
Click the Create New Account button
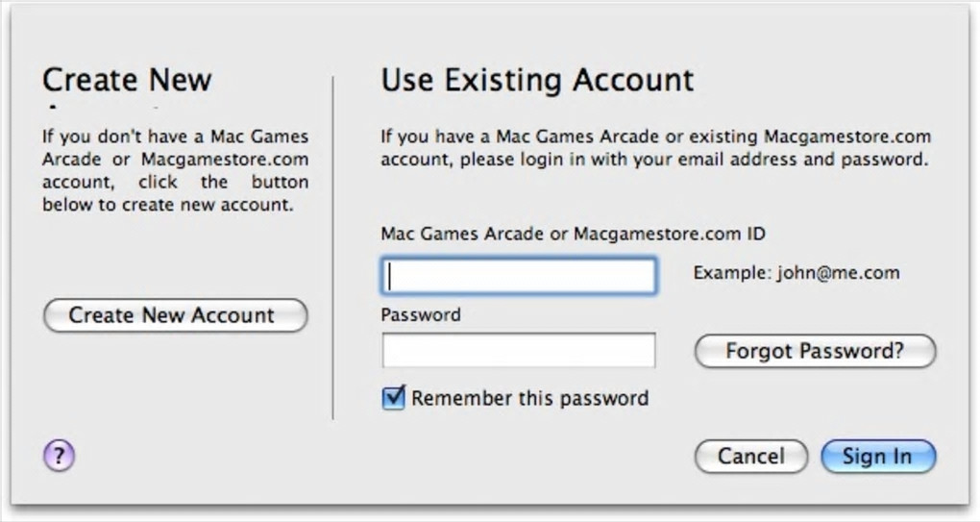175,315
